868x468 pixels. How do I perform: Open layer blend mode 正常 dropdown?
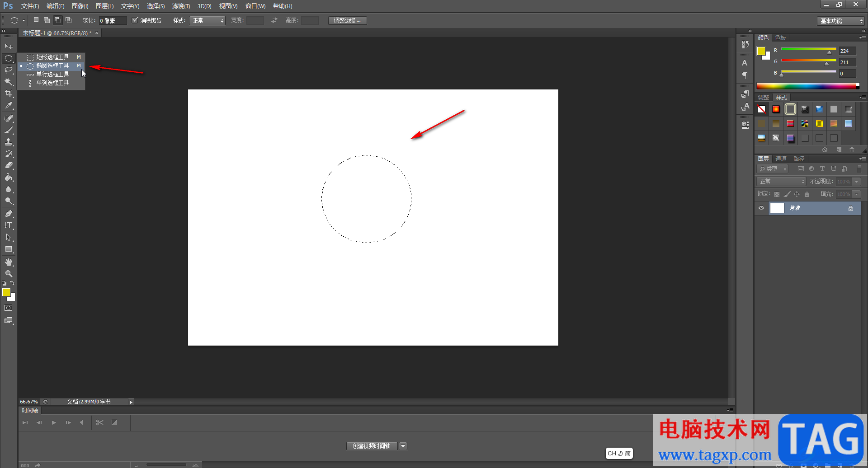tap(781, 182)
